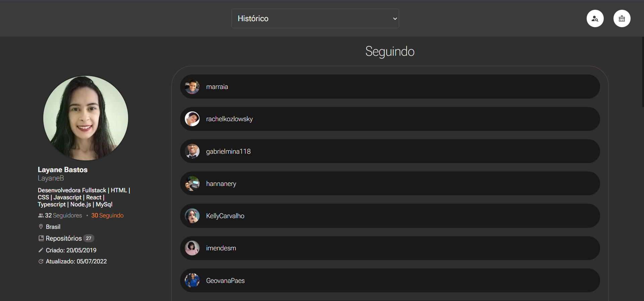644x301 pixels.
Task: Click the refresh icon next to Atualizado
Action: pyautogui.click(x=41, y=261)
